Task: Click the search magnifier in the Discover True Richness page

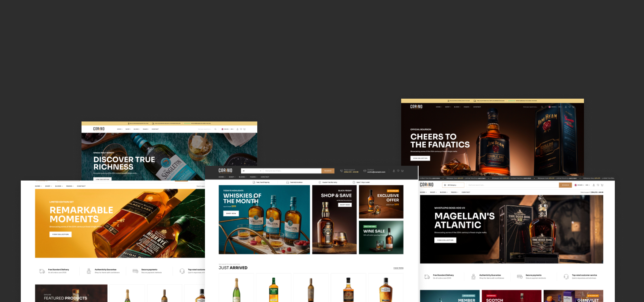Action: 215,129
